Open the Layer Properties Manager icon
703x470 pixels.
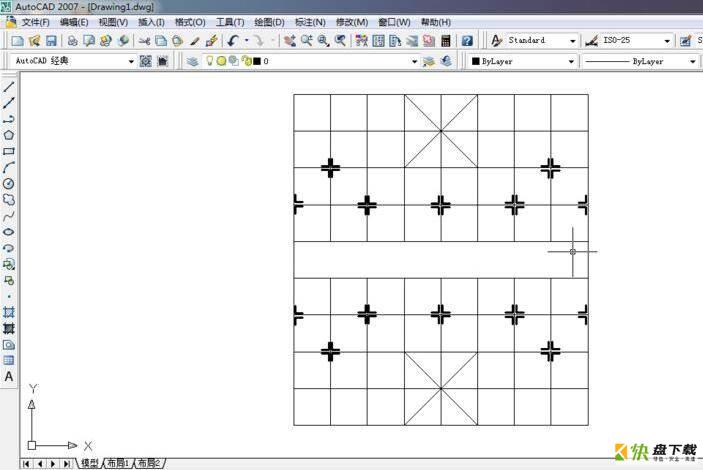[193, 61]
